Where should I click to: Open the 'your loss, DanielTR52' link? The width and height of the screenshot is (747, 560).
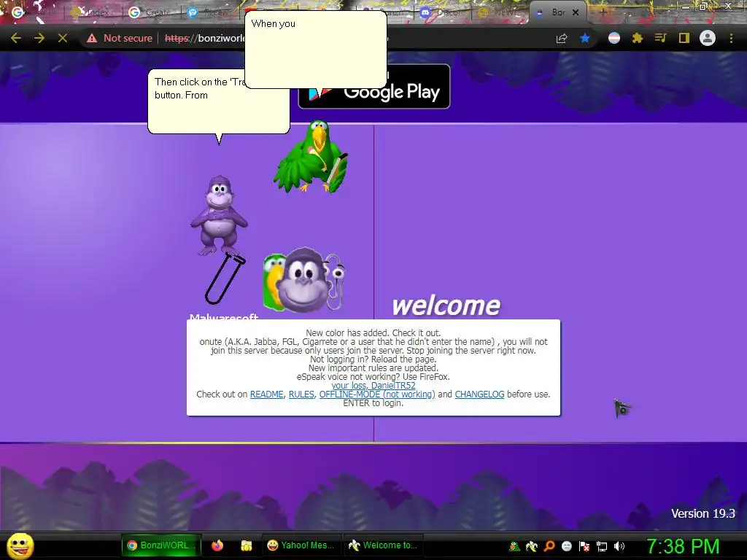(x=373, y=386)
